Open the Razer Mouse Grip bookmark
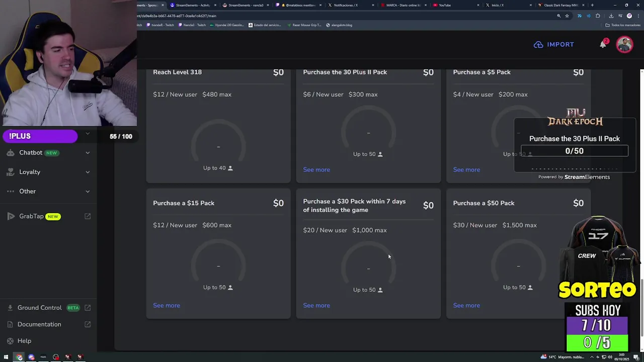 tap(304, 25)
